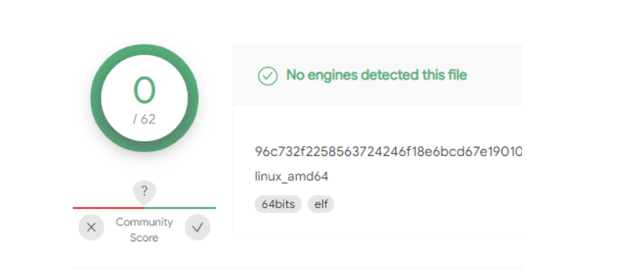644x277 pixels.
Task: Click the green segment of the community bar
Action: tap(180, 208)
